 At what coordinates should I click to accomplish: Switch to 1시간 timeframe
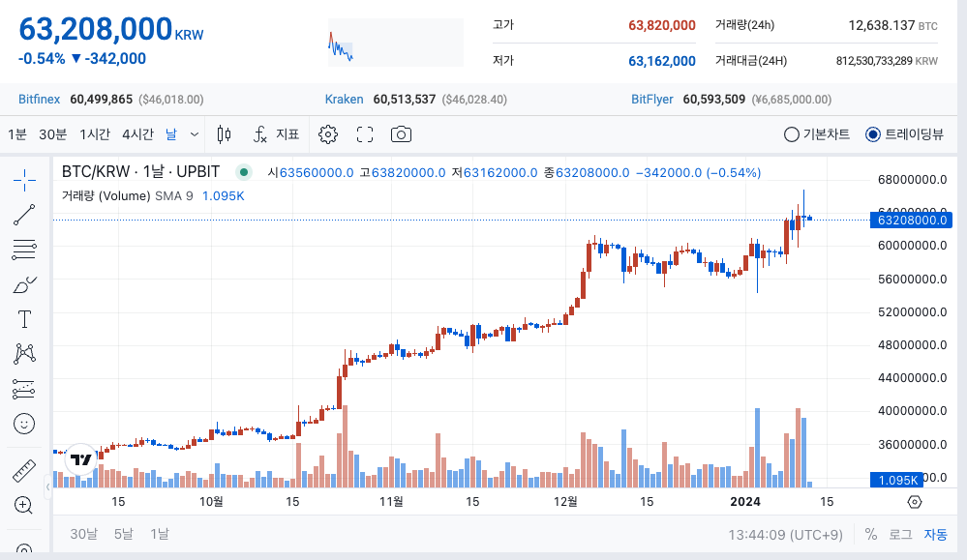click(95, 134)
